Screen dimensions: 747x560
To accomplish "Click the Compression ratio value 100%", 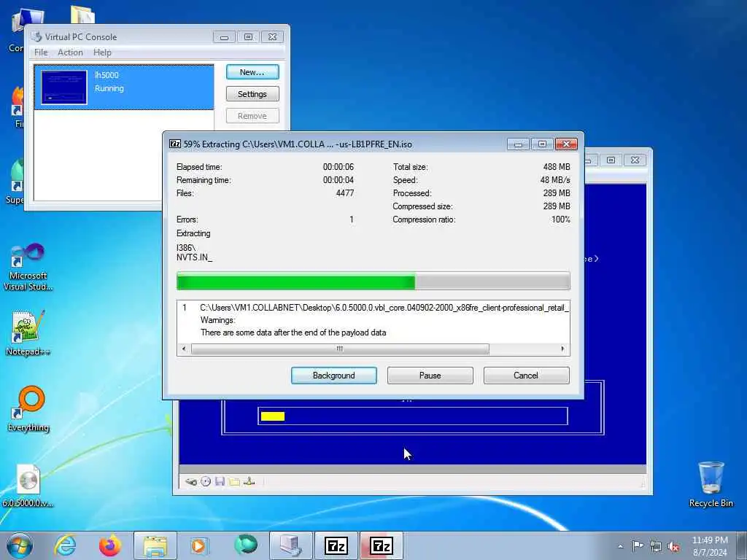I will pos(561,219).
